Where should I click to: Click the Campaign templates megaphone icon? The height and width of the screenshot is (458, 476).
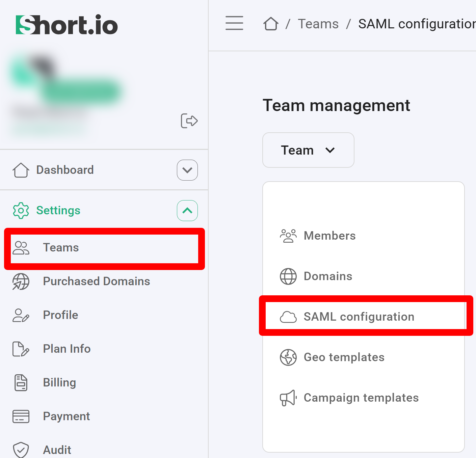288,398
